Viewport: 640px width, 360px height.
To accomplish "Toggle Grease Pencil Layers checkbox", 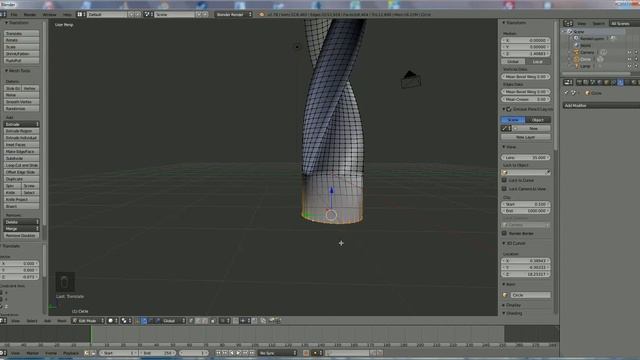I will coord(509,109).
